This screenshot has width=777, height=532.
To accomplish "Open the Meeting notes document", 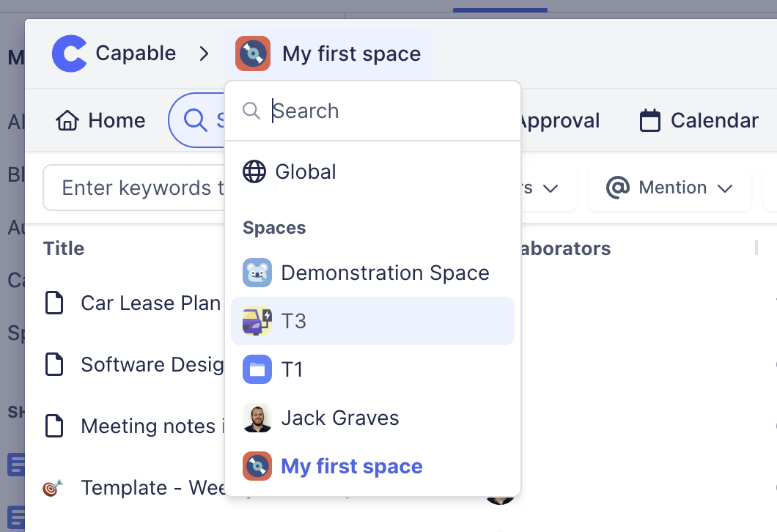I will (147, 426).
